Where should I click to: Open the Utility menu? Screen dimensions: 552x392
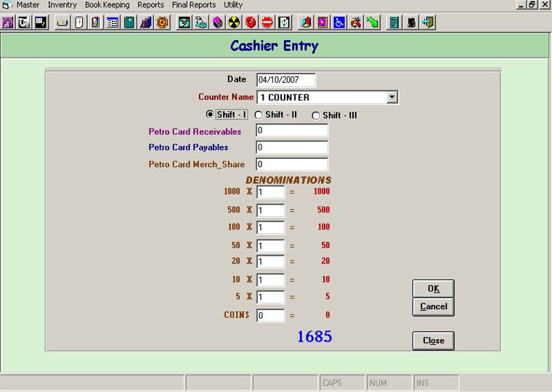[x=233, y=5]
